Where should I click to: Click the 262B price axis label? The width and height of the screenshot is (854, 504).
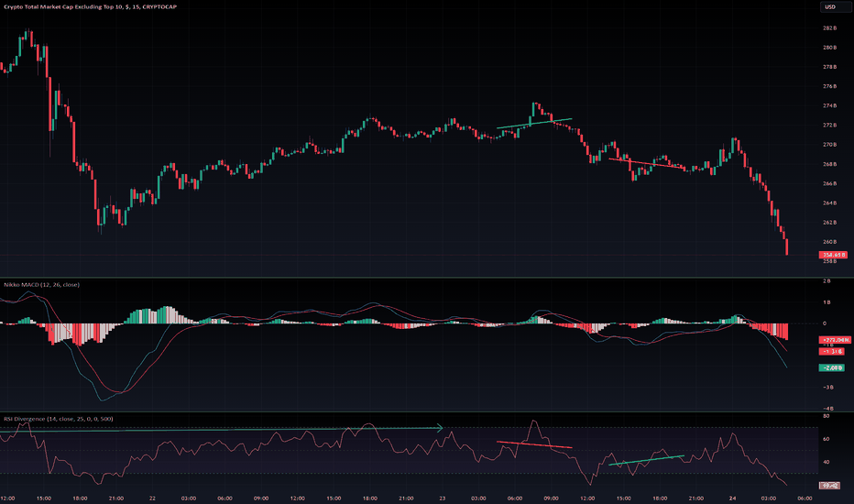click(x=829, y=223)
